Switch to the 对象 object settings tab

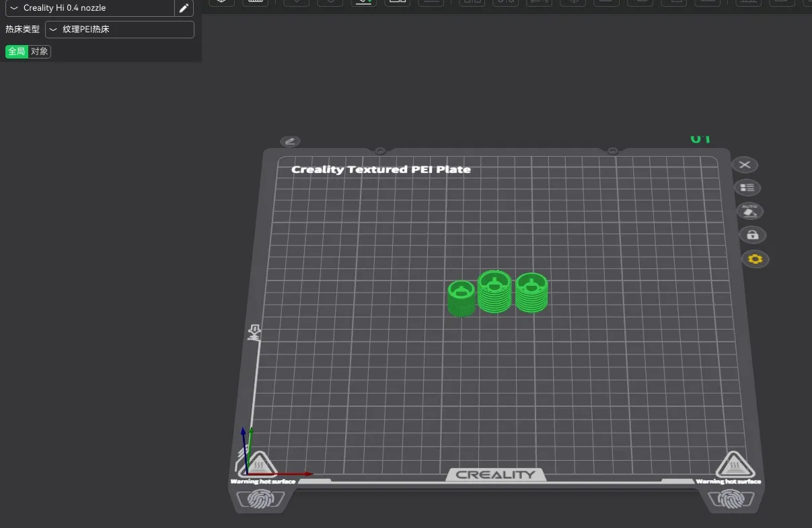pos(40,52)
